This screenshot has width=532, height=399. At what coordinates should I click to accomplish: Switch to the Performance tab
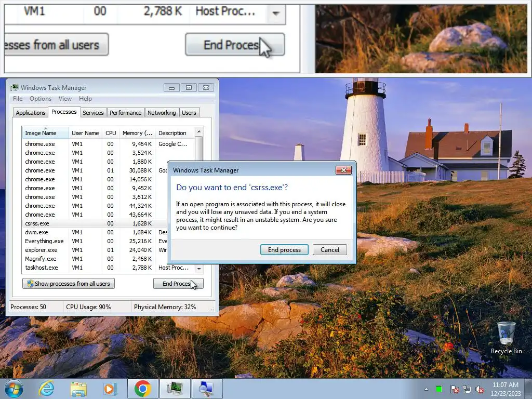tap(126, 113)
